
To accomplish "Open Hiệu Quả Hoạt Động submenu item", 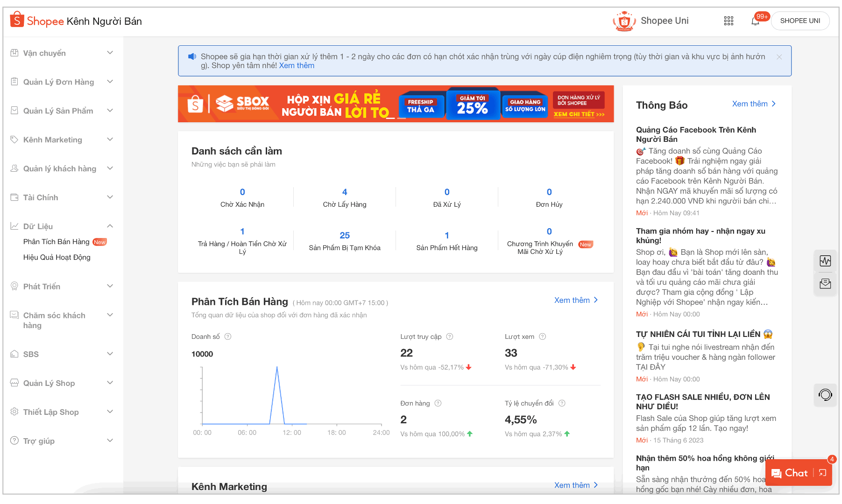I will (57, 257).
